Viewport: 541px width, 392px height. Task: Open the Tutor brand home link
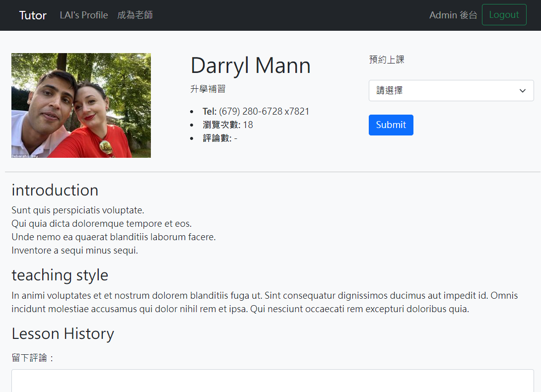point(33,15)
